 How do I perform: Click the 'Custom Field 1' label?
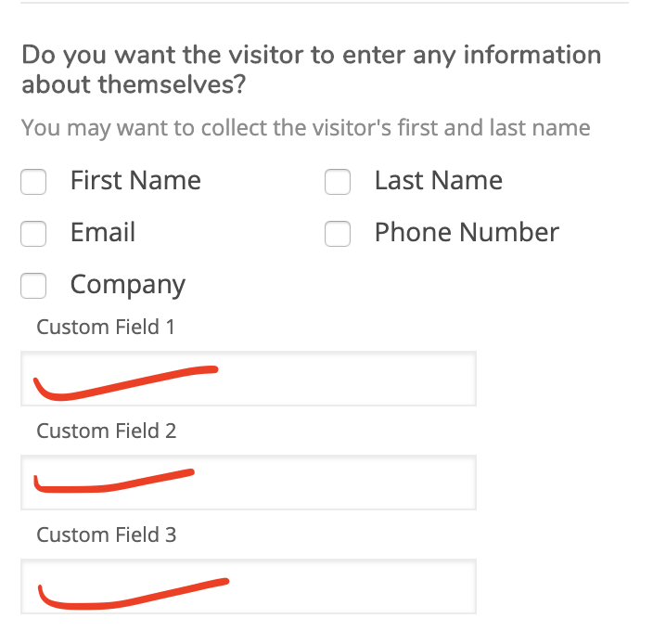[x=106, y=327]
